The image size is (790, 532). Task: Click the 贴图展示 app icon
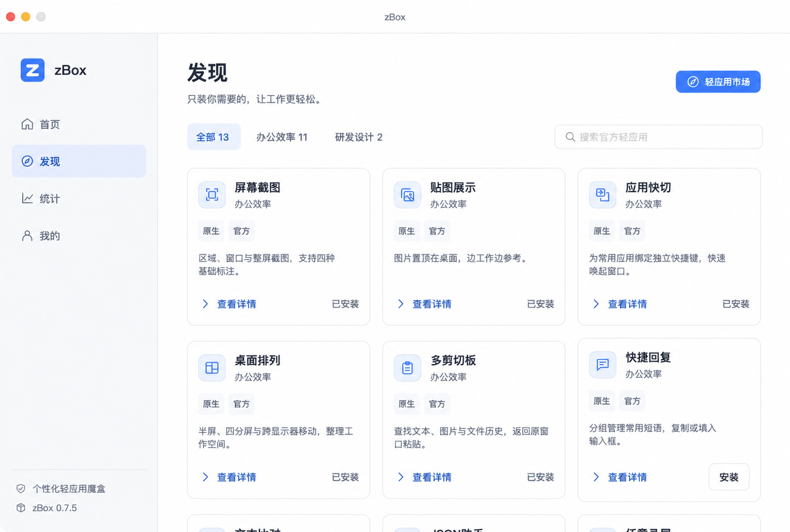407,195
